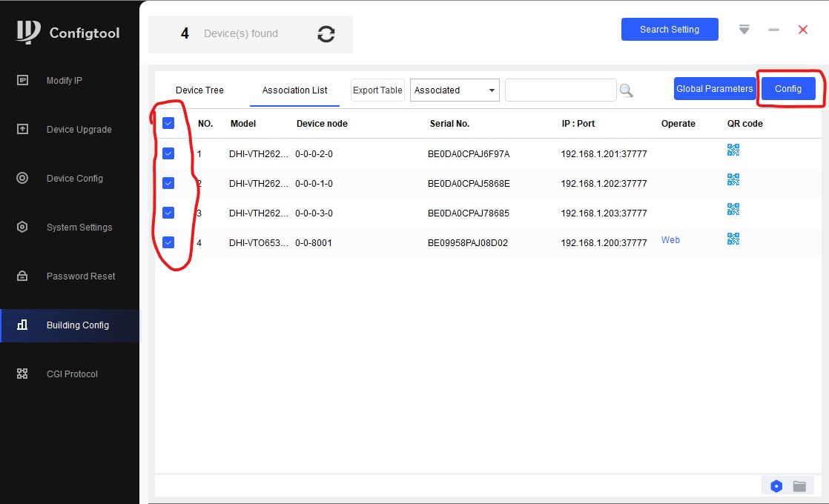Screen dimensions: 829x504
Task: Select the Association List tab
Action: click(294, 90)
